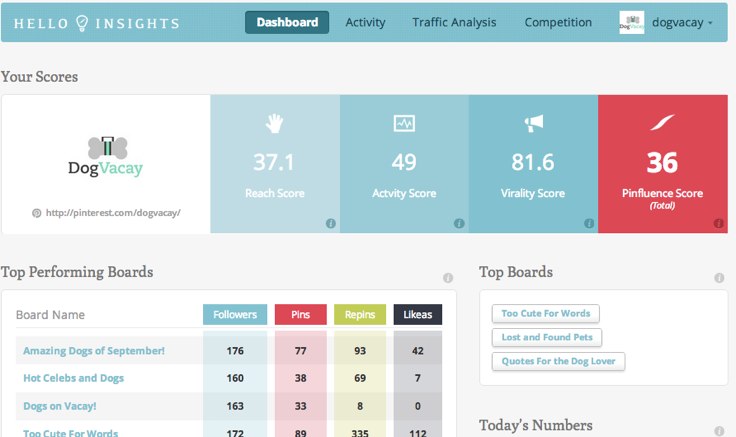Click repins count 93 for Amazing Dogs
This screenshot has width=736, height=437.
pyautogui.click(x=360, y=351)
